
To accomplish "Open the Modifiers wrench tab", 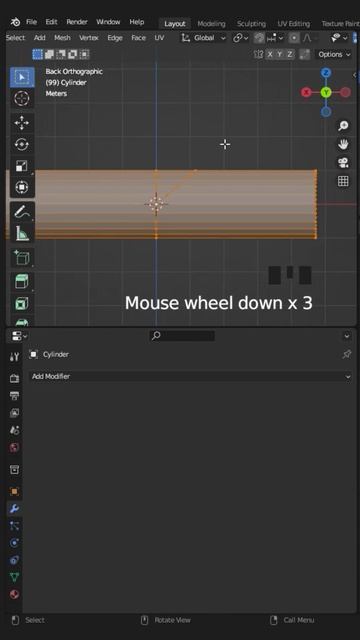I will tap(14, 509).
